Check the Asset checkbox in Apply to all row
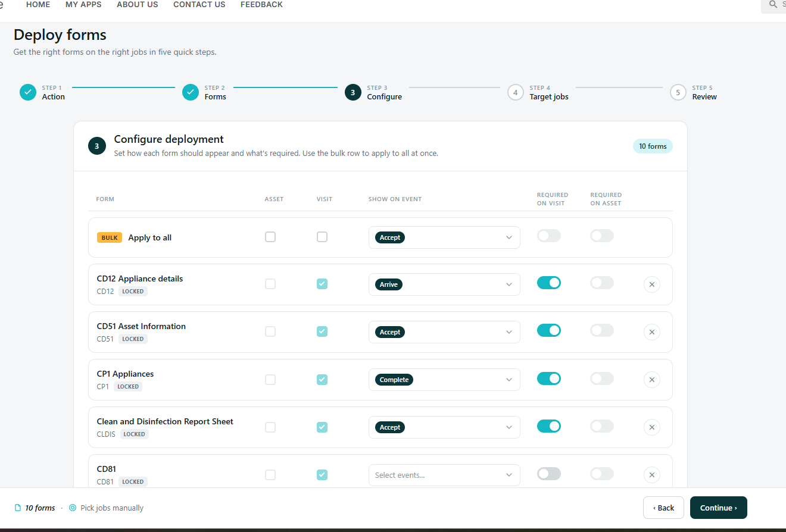This screenshot has width=786, height=532. point(270,237)
